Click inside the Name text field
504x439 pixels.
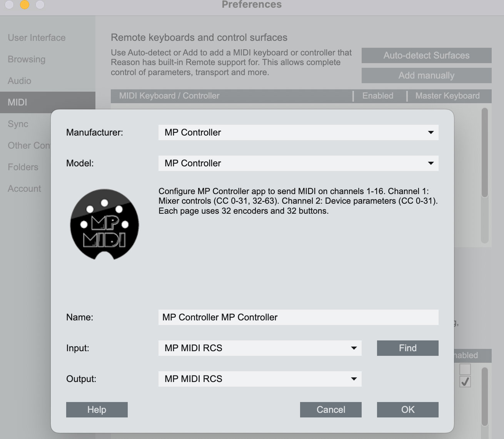298,317
